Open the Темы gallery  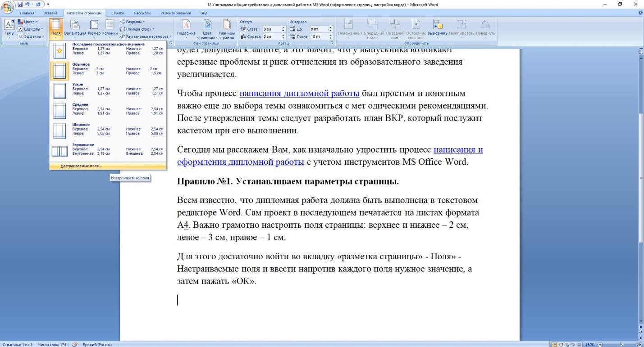click(9, 28)
